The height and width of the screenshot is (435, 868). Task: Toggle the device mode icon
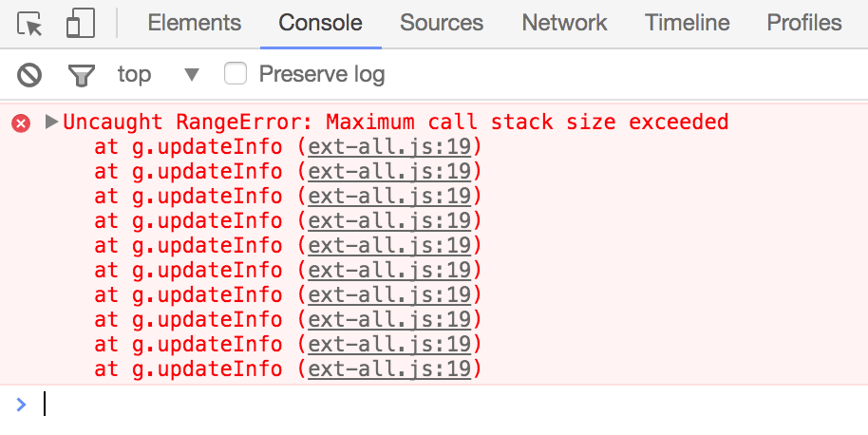(81, 23)
